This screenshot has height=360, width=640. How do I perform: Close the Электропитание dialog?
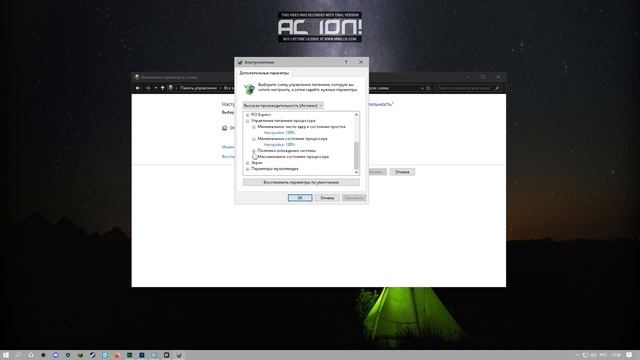pyautogui.click(x=360, y=62)
